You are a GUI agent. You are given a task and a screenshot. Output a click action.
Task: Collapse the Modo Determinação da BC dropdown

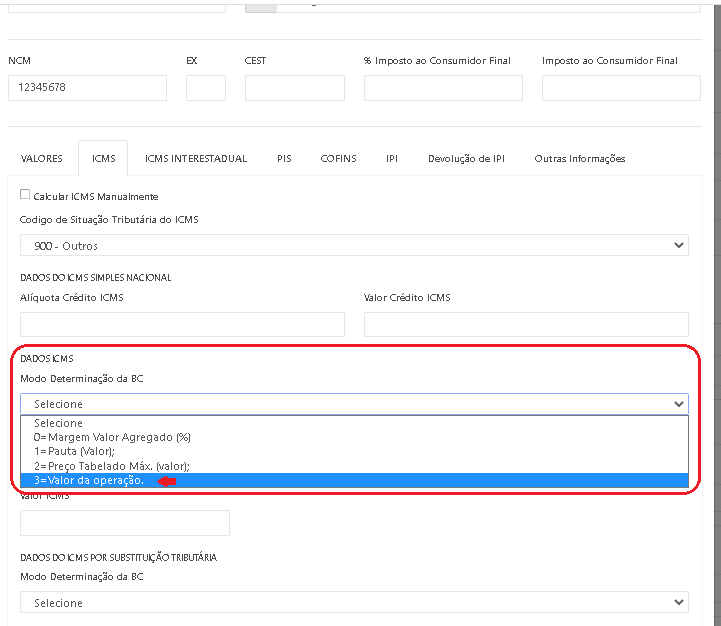(x=354, y=404)
